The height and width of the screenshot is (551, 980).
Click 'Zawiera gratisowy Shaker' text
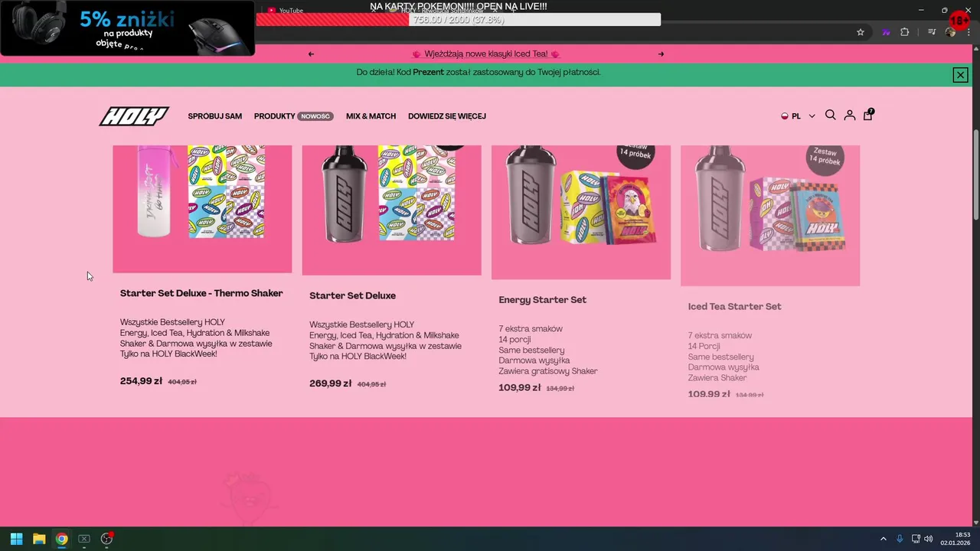click(x=548, y=371)
